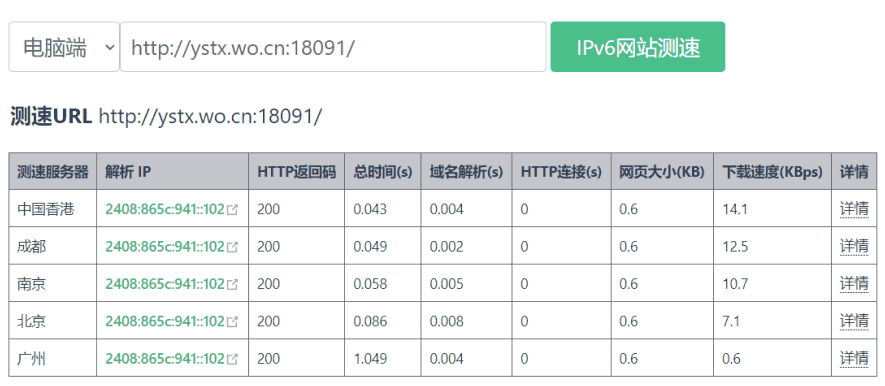Select the 广州 server cell
Image resolution: width=885 pixels, height=386 pixels.
[x=52, y=358]
